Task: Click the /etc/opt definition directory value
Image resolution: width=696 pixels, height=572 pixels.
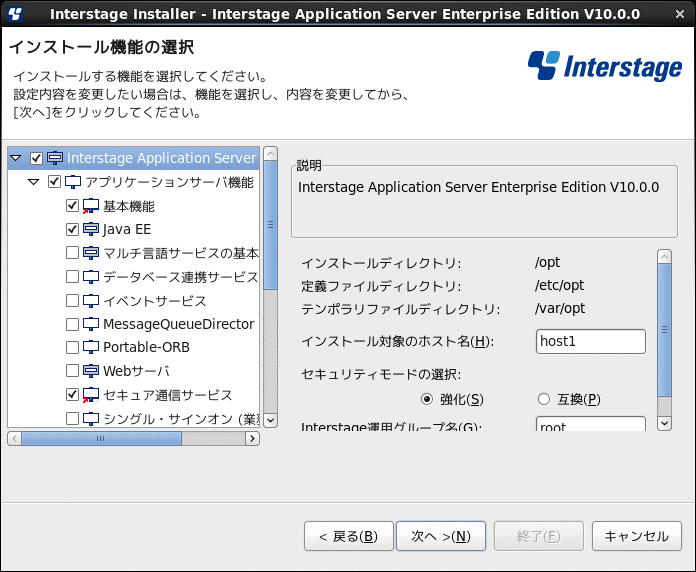Action: [559, 285]
